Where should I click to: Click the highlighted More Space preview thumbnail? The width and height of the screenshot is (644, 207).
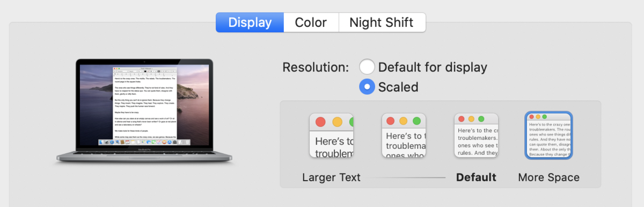coord(548,135)
